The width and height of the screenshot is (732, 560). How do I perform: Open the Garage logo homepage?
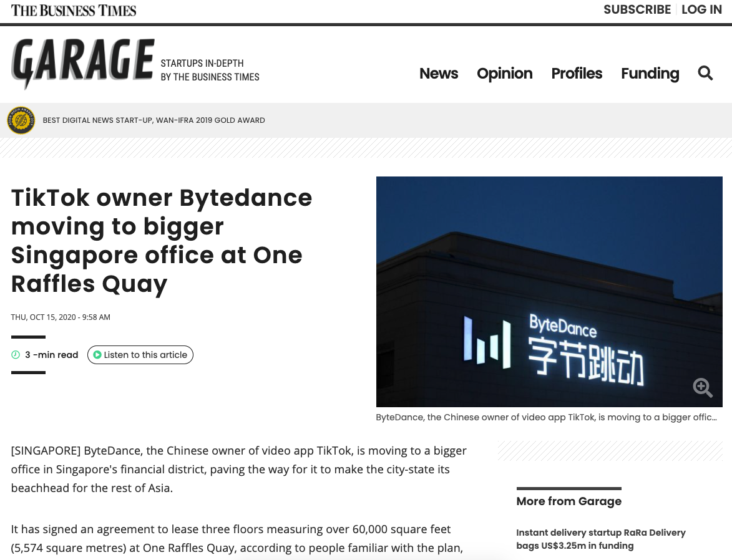(x=82, y=64)
